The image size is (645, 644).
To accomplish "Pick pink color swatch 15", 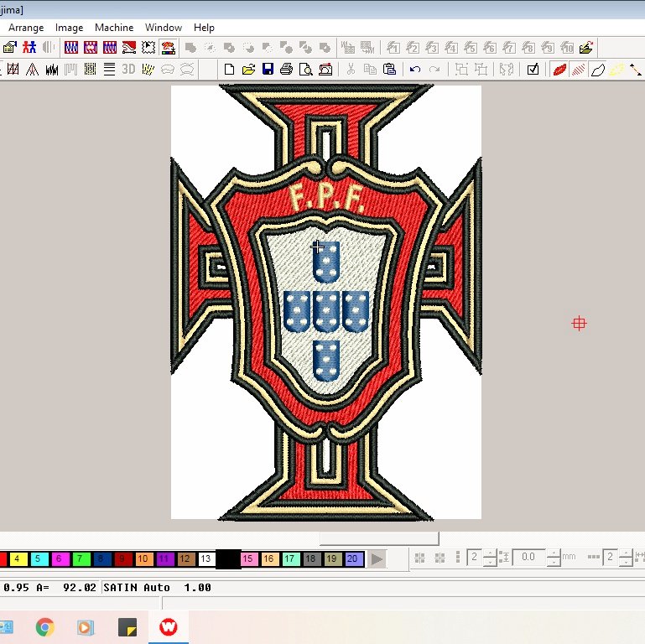I will (x=248, y=558).
